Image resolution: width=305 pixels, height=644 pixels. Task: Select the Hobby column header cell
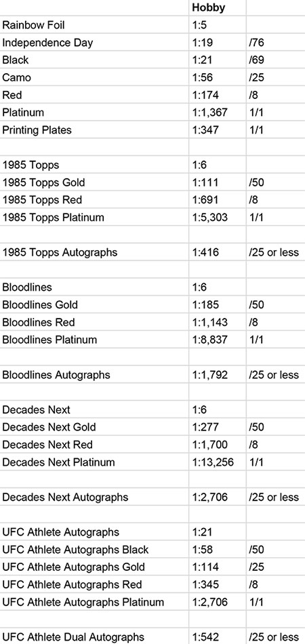[x=217, y=7]
